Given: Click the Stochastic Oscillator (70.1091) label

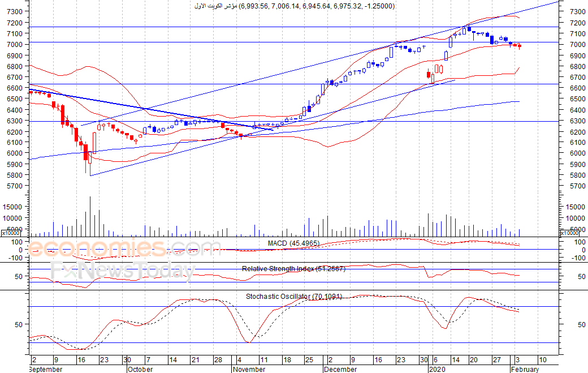Looking at the screenshot, I should pos(293,297).
